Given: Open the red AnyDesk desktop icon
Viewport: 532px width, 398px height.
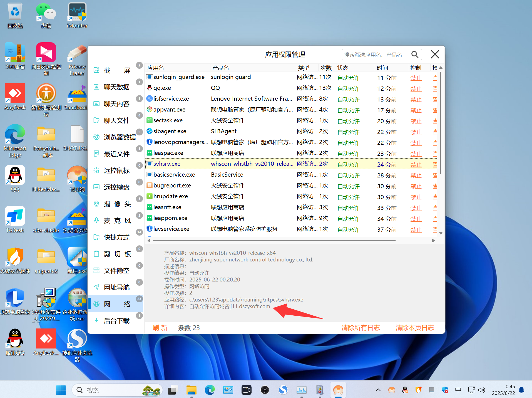Looking at the screenshot, I should [15, 97].
